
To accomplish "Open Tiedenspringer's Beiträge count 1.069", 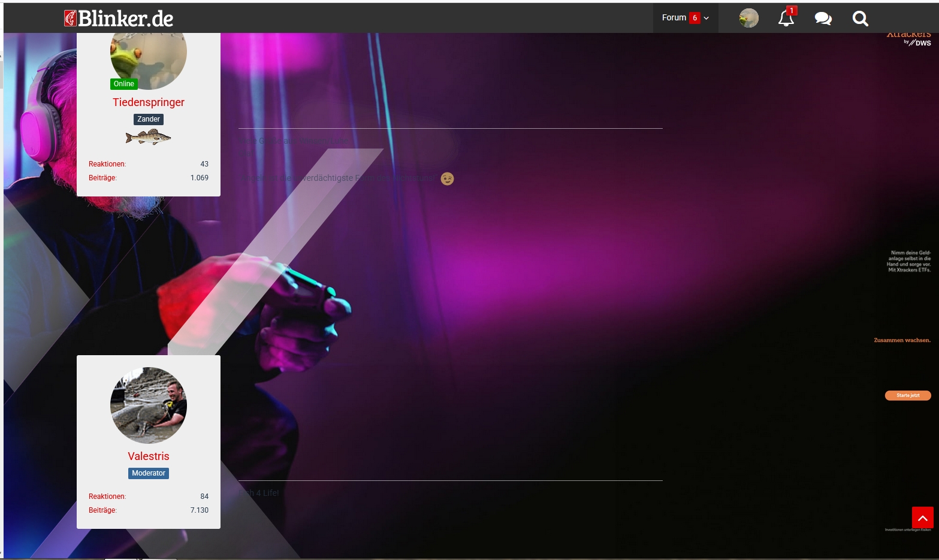I will 199,178.
